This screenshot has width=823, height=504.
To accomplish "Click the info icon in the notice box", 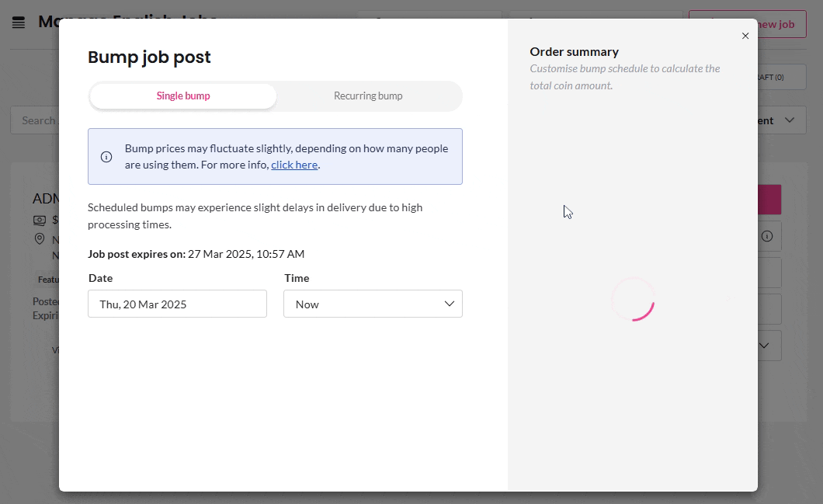I will 106,157.
